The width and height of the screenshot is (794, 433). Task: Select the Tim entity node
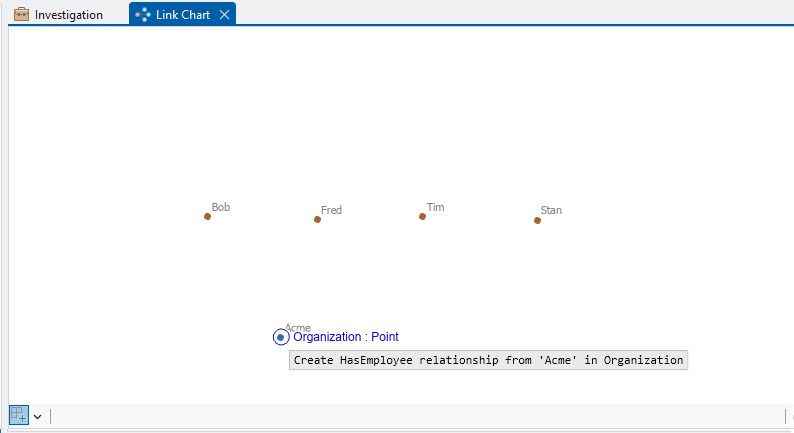pyautogui.click(x=422, y=216)
